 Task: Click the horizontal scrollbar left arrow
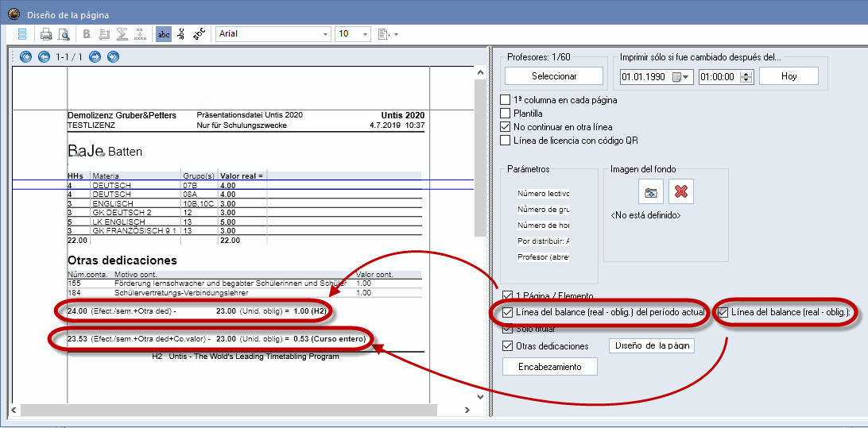click(x=14, y=410)
